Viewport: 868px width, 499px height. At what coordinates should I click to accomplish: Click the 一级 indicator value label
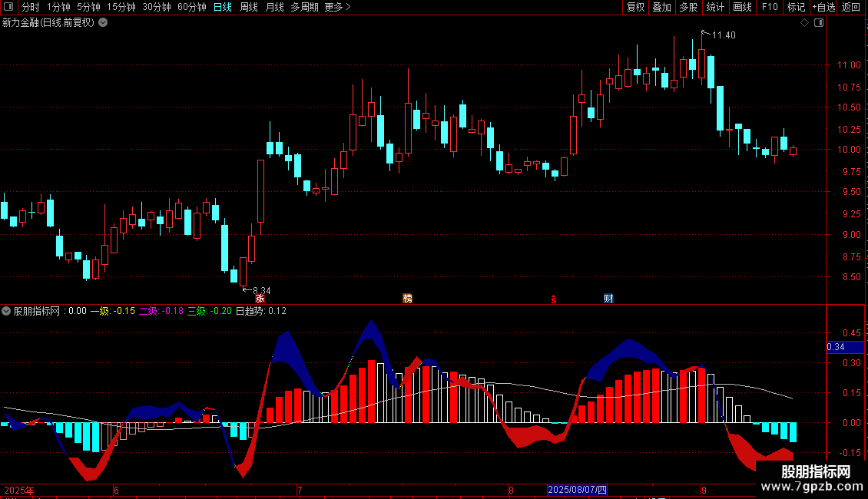click(x=112, y=311)
